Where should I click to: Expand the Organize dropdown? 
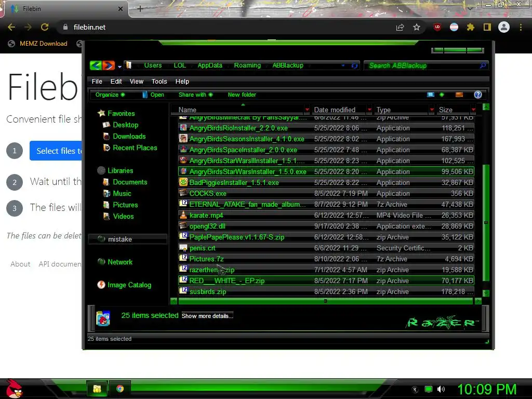(110, 95)
